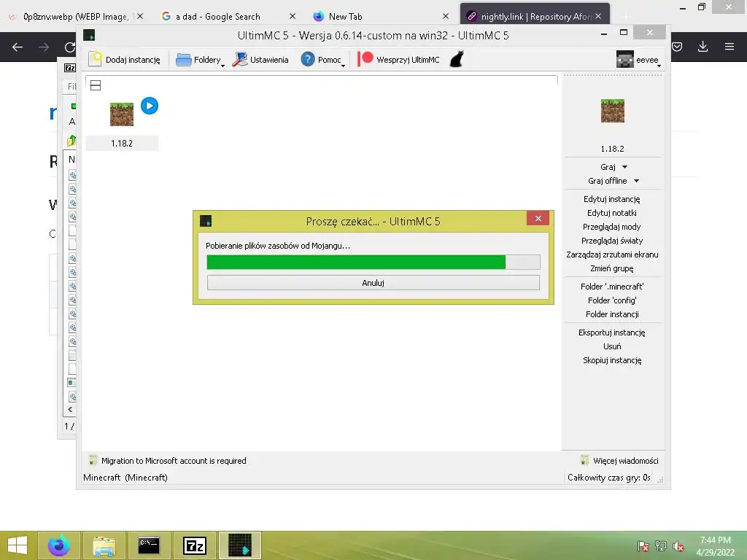Click the Dodaj instancję toolbar button
The height and width of the screenshot is (560, 747).
125,60
